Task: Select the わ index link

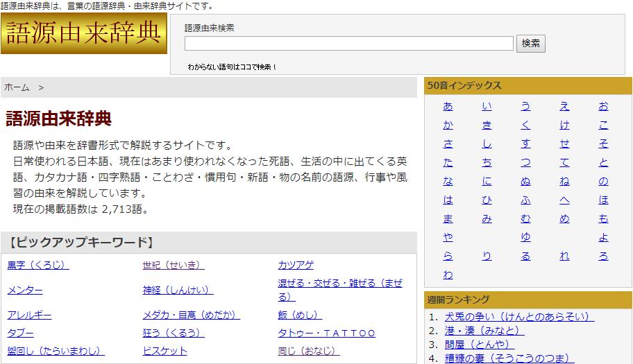Action: [x=448, y=275]
